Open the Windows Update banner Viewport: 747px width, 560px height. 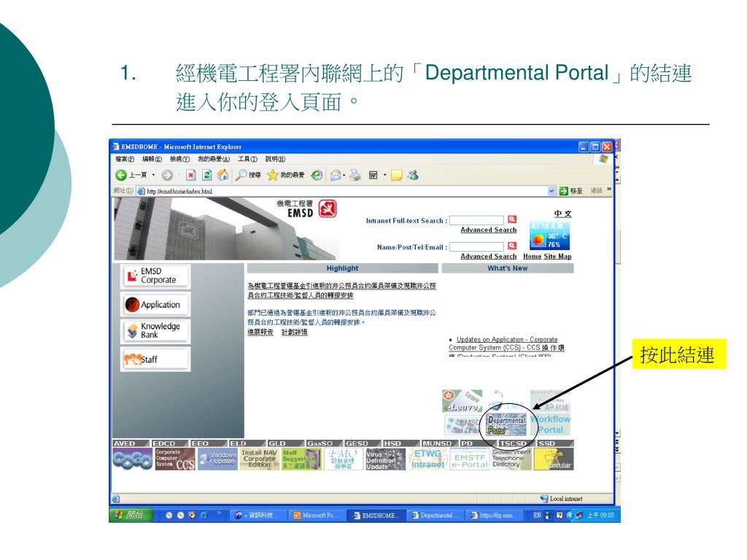tap(217, 459)
